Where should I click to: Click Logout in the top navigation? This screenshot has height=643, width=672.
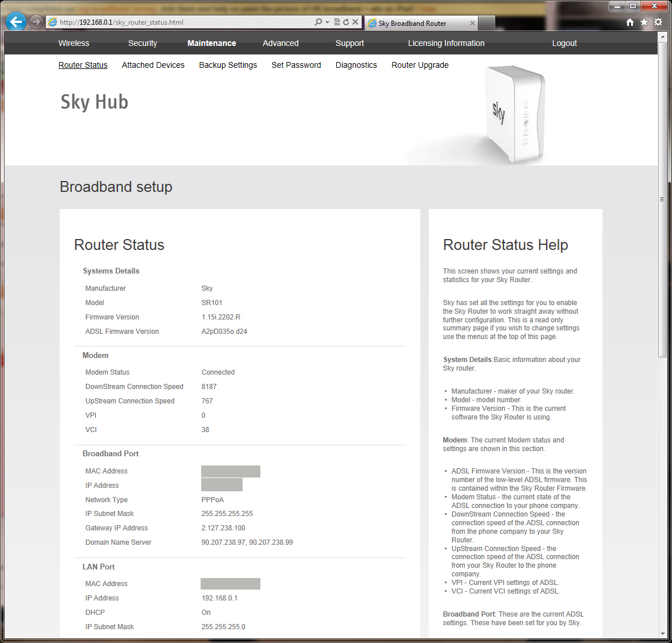pos(565,43)
